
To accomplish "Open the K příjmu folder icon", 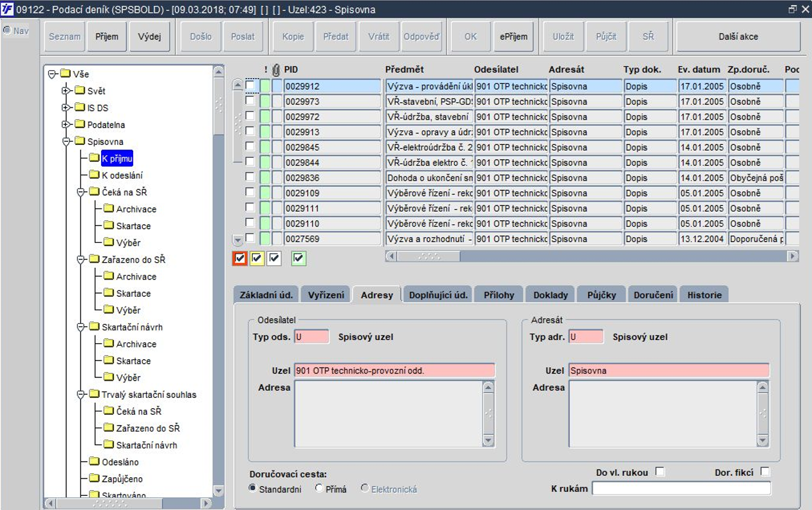I will click(x=94, y=158).
